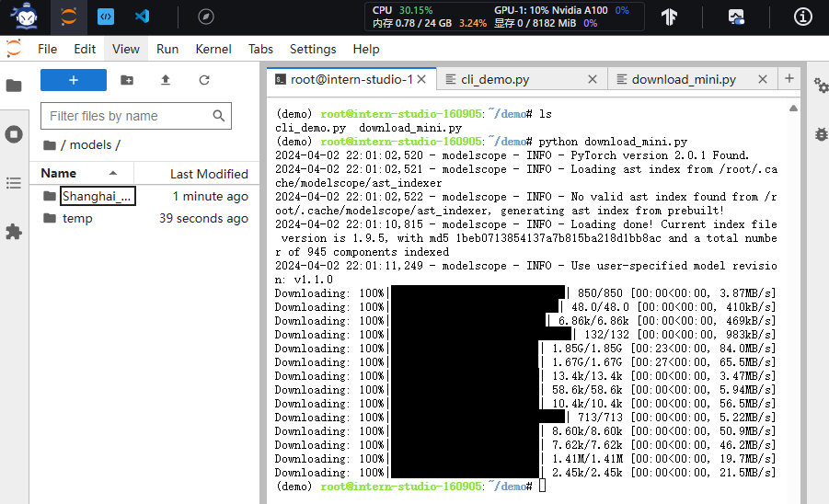
Task: Open the Settings menu
Action: (313, 49)
